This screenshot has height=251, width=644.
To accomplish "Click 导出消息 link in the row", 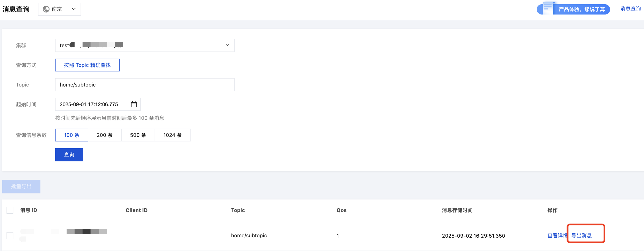I will (x=582, y=236).
